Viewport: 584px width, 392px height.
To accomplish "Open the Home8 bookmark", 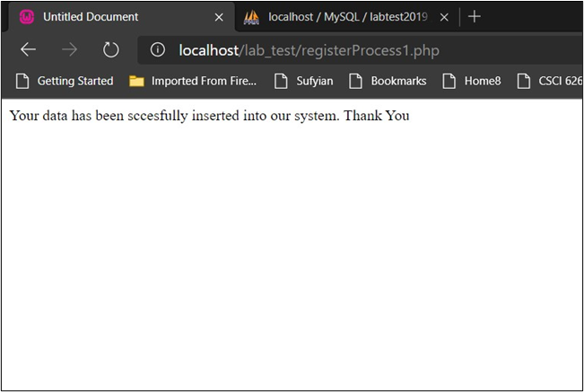I will [472, 81].
